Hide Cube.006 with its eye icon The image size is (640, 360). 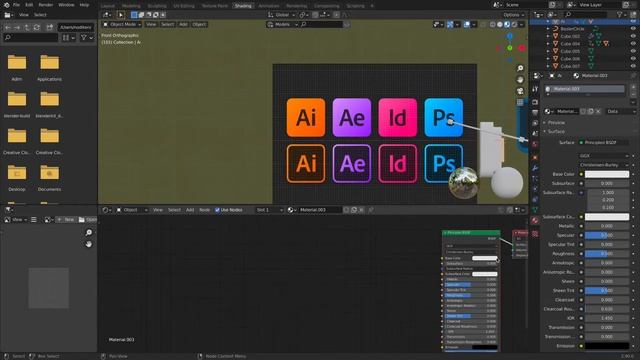[633, 58]
